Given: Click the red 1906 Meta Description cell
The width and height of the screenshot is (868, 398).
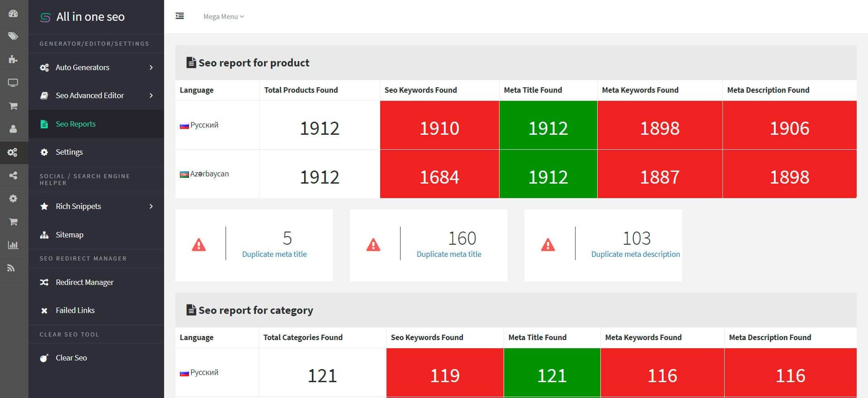Looking at the screenshot, I should click(789, 125).
